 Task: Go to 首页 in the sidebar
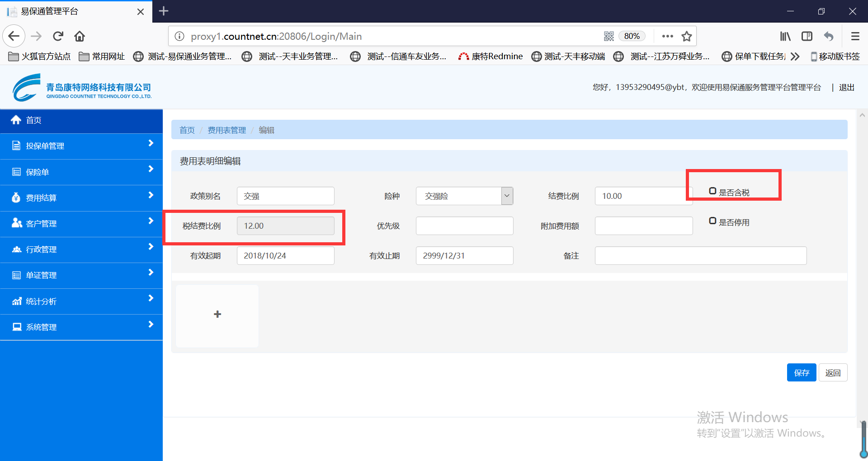[x=81, y=121]
